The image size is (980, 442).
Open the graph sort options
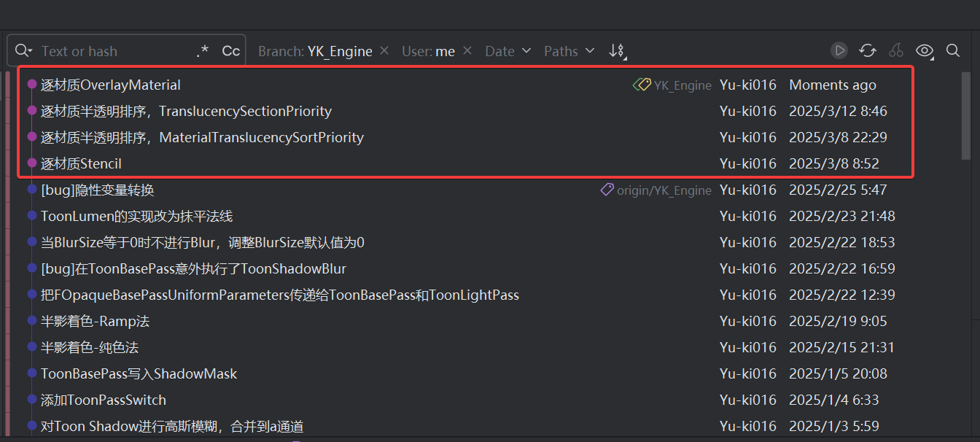(x=618, y=51)
